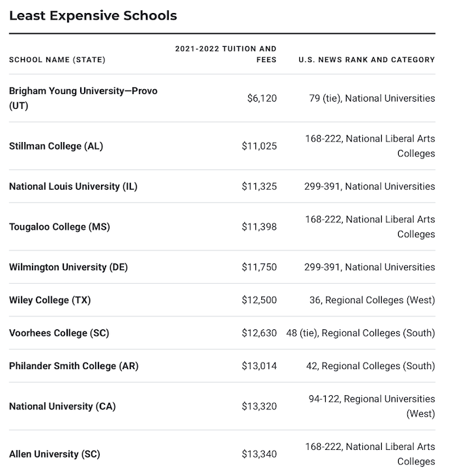
Task: Open National Louis University (IL) link
Action: click(x=73, y=186)
